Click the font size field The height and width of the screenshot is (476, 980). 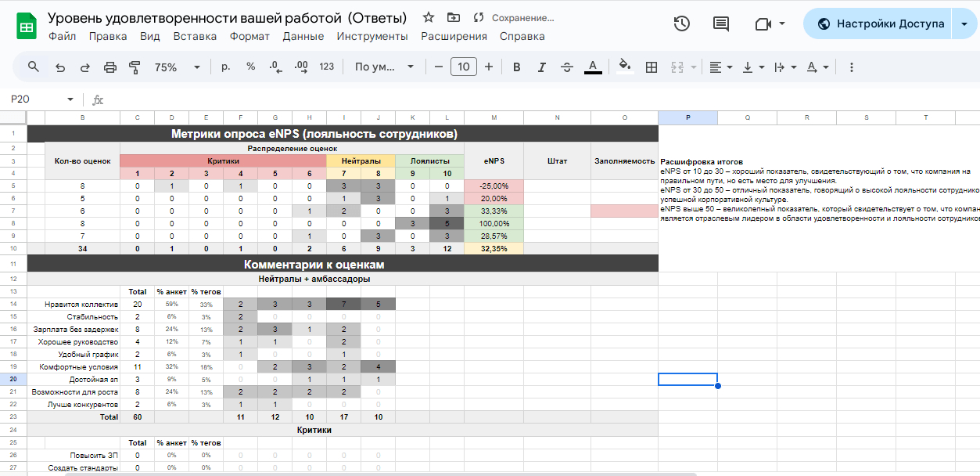click(x=464, y=67)
